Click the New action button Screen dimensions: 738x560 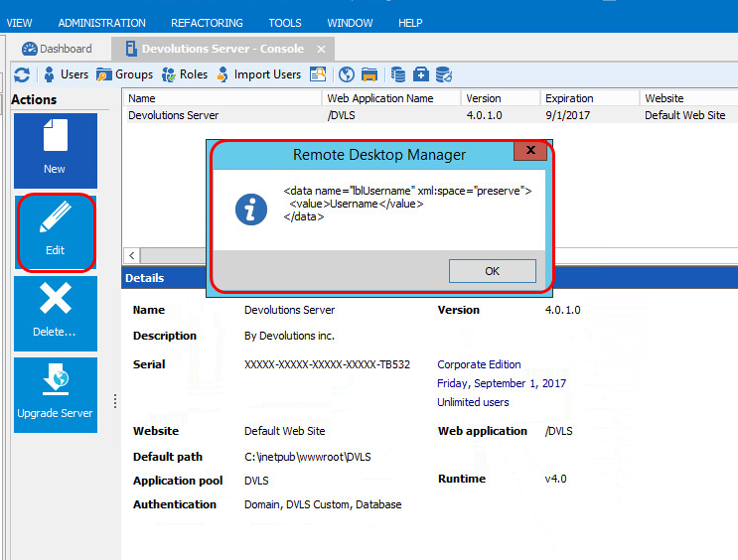coord(56,151)
